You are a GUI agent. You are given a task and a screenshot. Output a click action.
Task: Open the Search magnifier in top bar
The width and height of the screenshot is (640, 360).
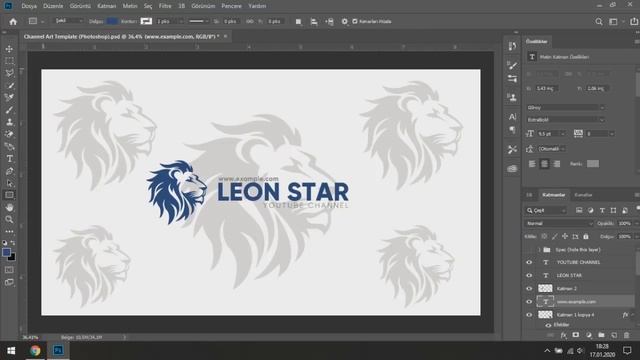tap(598, 22)
